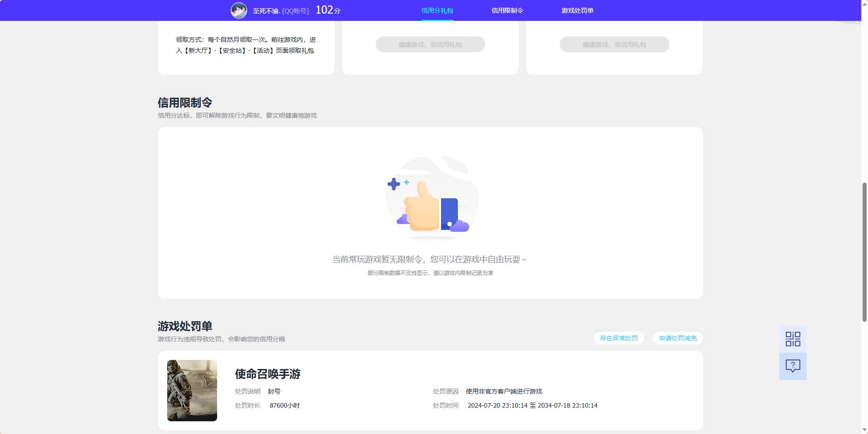
Task: Open the QR code icon on right sidebar
Action: click(793, 339)
